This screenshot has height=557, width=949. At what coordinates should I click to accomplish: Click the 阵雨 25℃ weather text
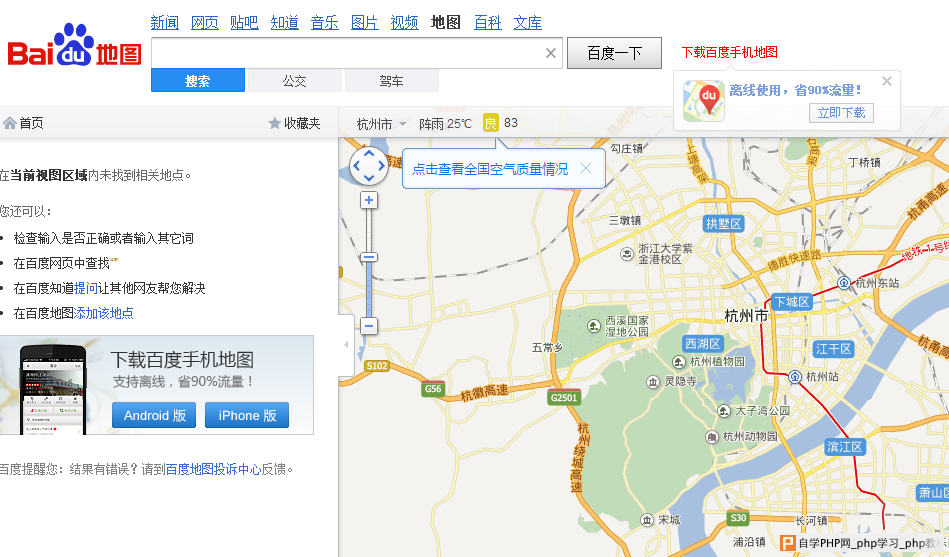(x=445, y=124)
